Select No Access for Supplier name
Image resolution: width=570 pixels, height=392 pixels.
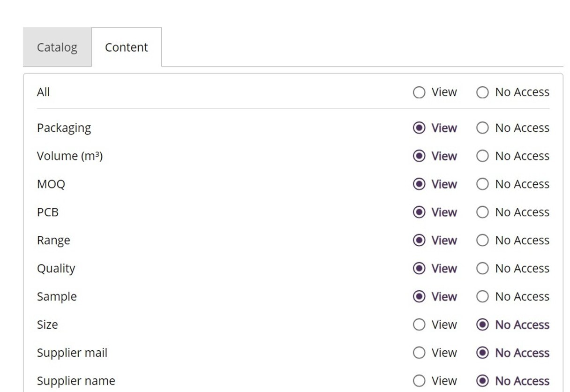click(x=482, y=381)
